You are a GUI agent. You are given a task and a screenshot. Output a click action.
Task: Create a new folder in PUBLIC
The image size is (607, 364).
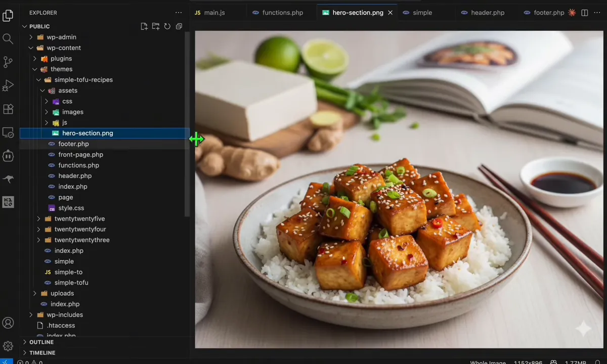click(156, 26)
